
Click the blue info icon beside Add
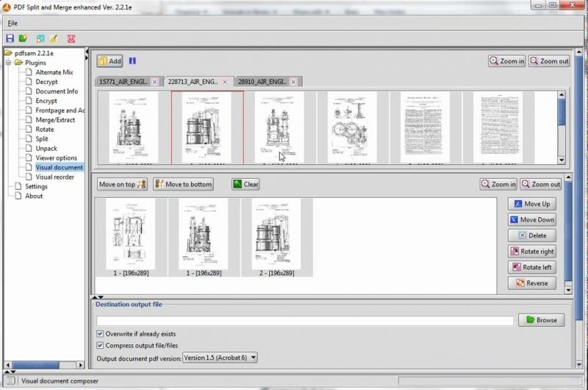(x=132, y=61)
